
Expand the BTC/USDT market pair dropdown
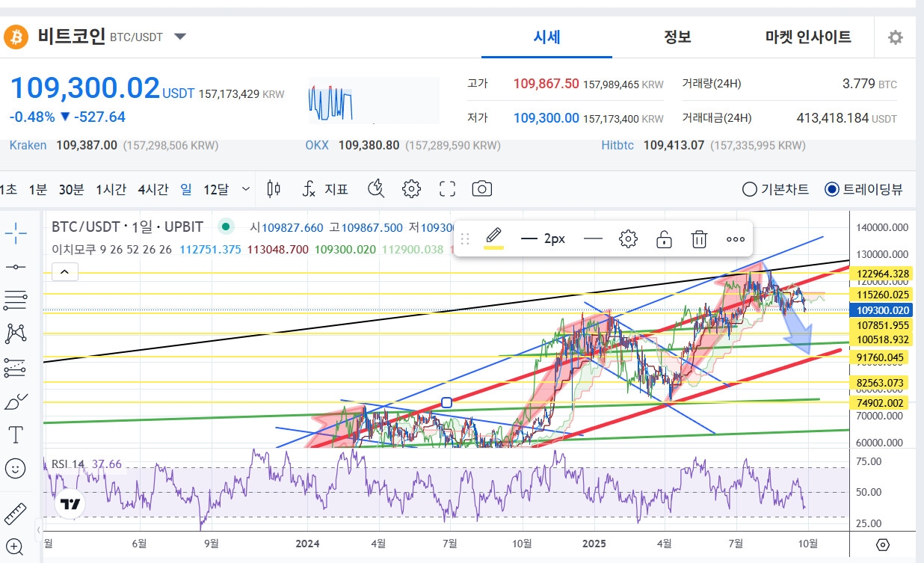point(180,37)
